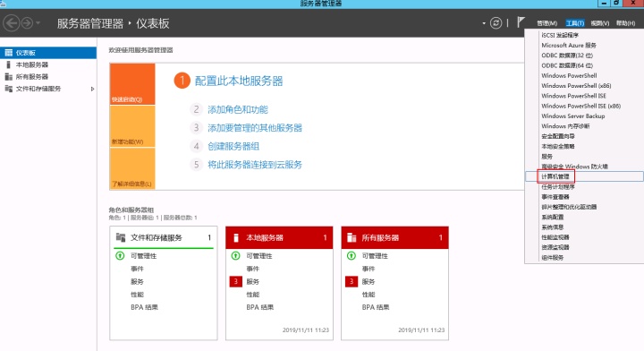The height and width of the screenshot is (351, 644).
Task: Click the icon on the 所有服务器 tile header
Action: pos(352,237)
